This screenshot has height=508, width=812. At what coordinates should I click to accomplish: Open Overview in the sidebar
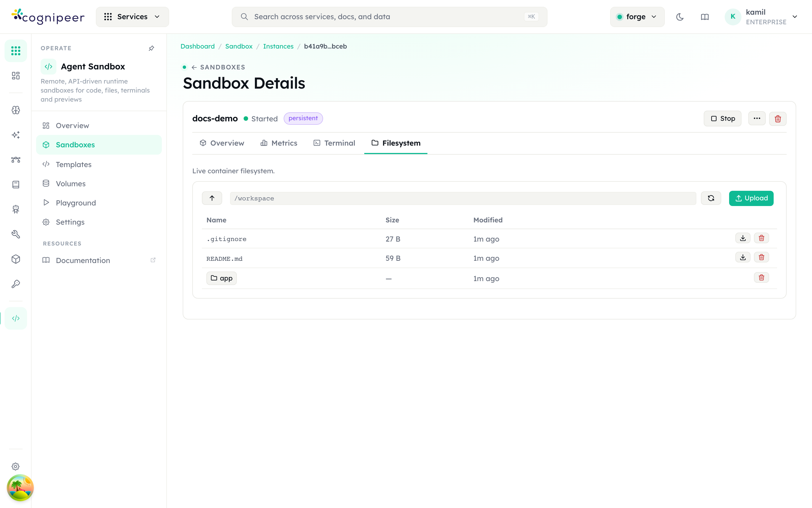[99, 125]
